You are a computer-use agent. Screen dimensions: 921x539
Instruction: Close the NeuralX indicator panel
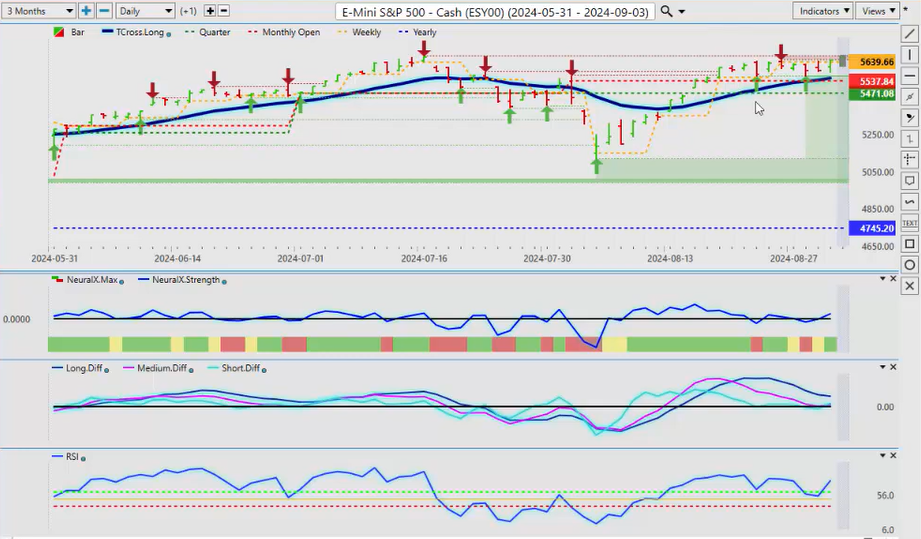click(x=894, y=278)
